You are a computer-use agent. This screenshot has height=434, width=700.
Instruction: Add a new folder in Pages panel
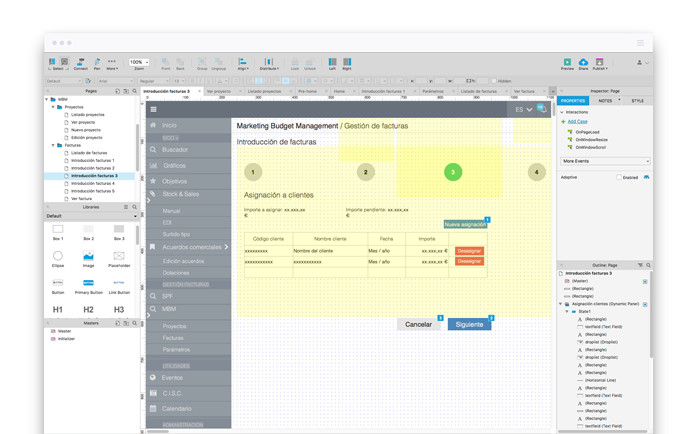point(126,91)
